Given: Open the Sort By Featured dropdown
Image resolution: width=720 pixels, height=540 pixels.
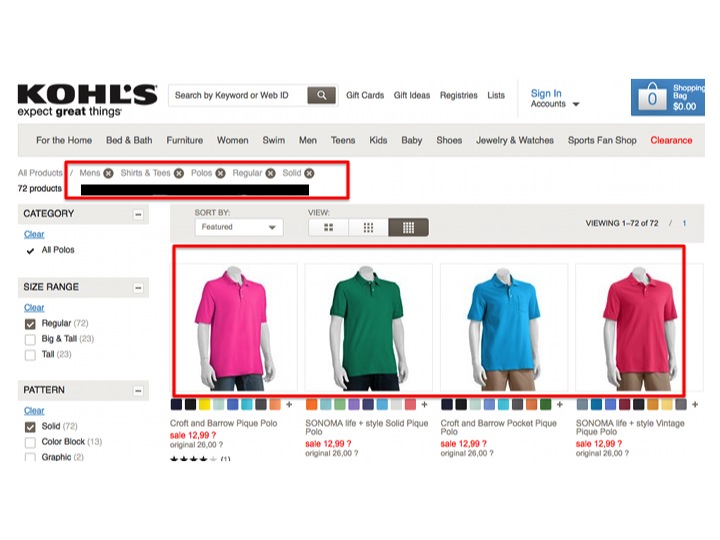Looking at the screenshot, I should point(239,227).
